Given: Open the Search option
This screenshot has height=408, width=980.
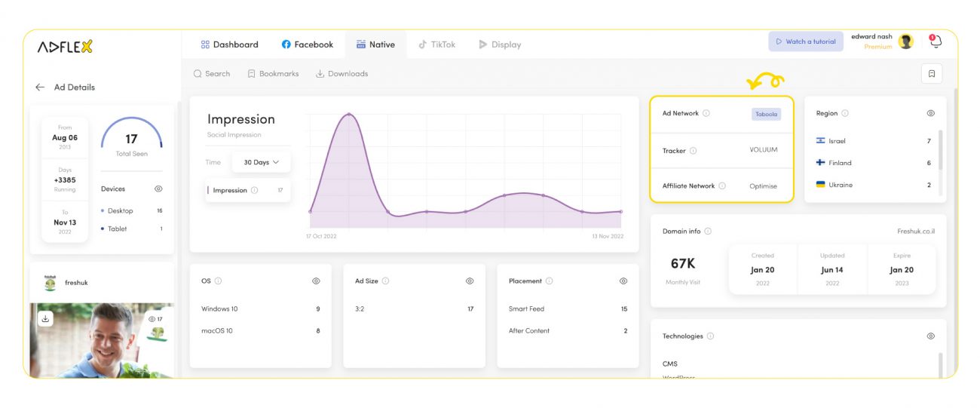Looking at the screenshot, I should pos(212,74).
